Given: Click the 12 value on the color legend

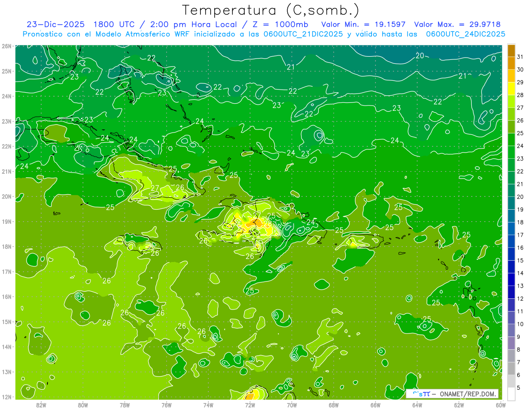Looking at the screenshot, I should (x=520, y=298).
